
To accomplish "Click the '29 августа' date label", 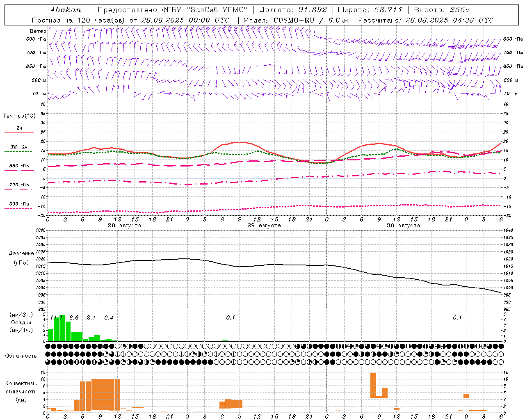I will [264, 226].
